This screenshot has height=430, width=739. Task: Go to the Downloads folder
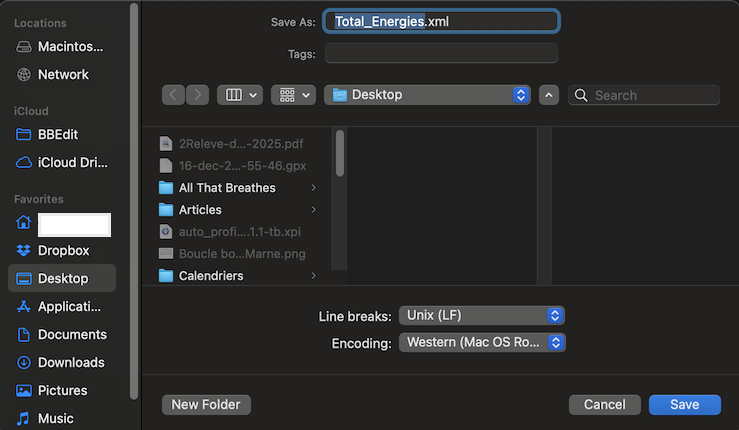[x=62, y=362]
